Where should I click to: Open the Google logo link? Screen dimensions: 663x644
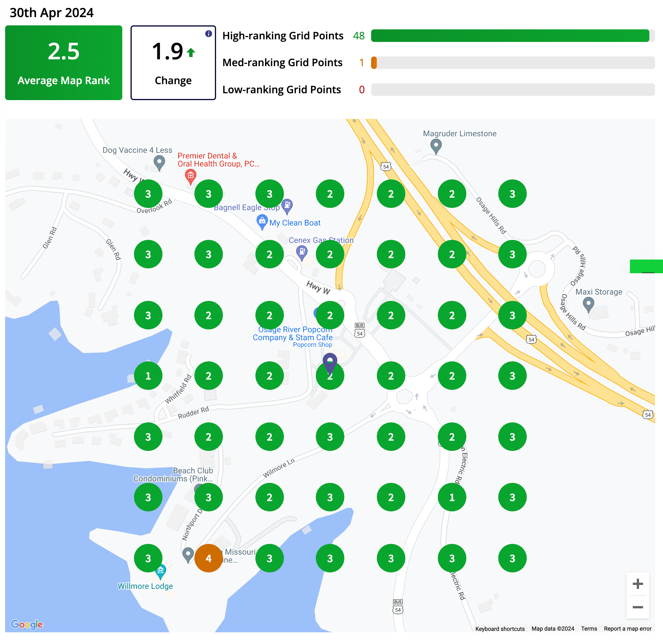27,624
